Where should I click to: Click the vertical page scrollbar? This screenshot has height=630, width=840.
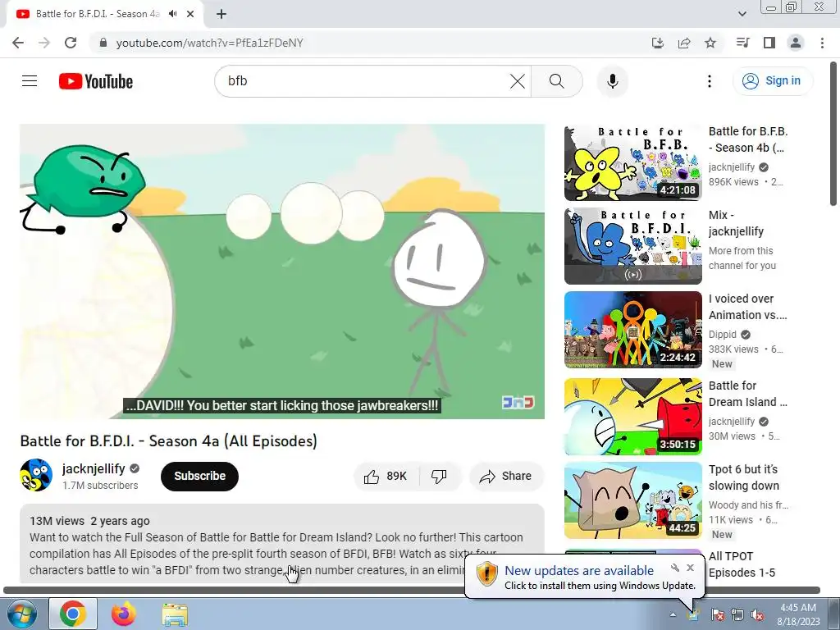pyautogui.click(x=833, y=134)
